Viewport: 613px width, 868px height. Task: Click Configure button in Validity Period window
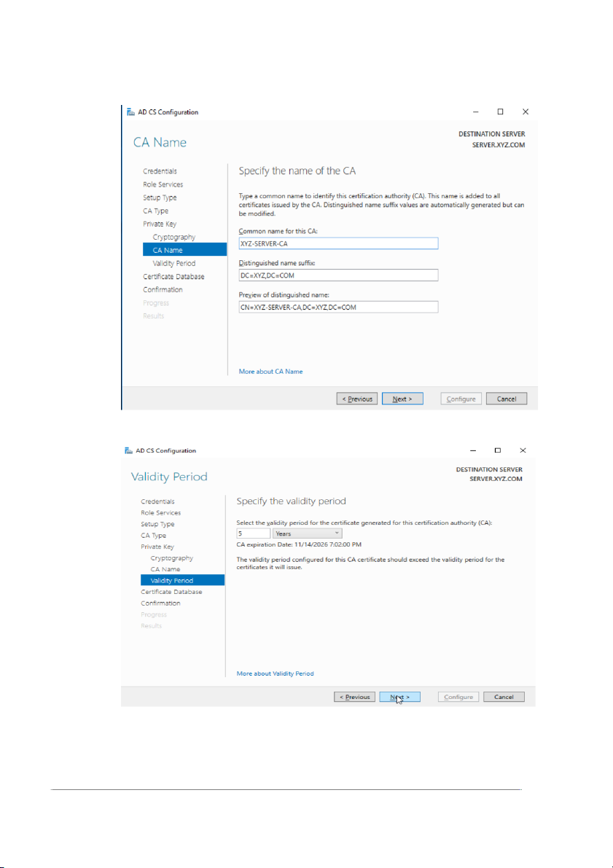pyautogui.click(x=458, y=697)
